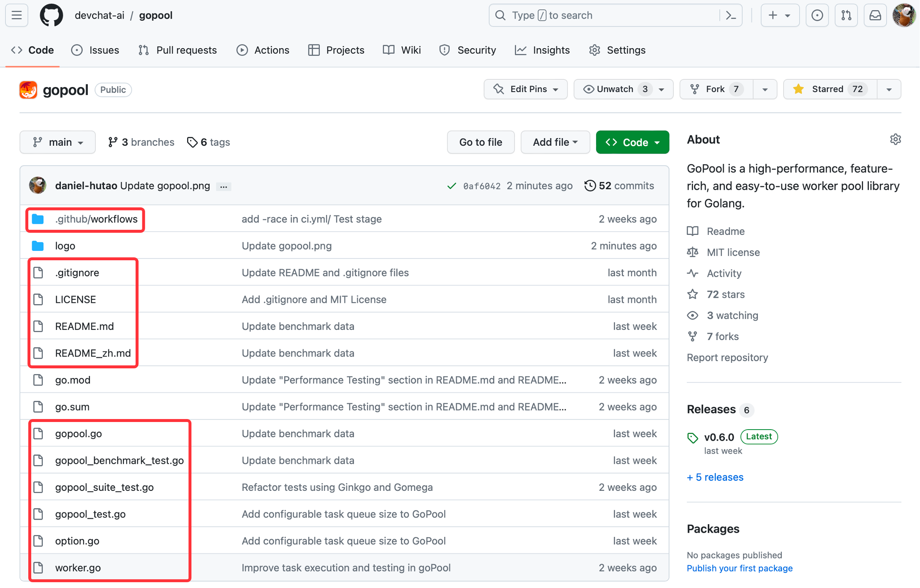This screenshot has width=920, height=588.
Task: Expand the green Code dropdown
Action: coord(632,142)
